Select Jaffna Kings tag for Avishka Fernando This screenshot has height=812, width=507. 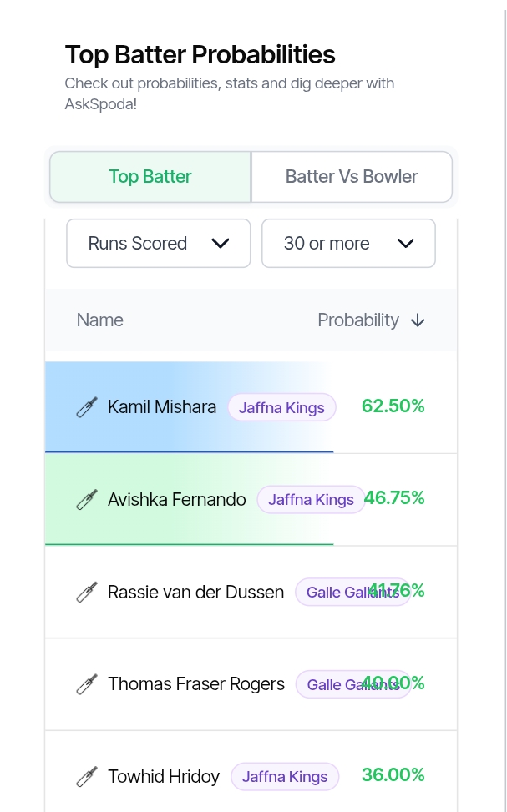tap(311, 500)
